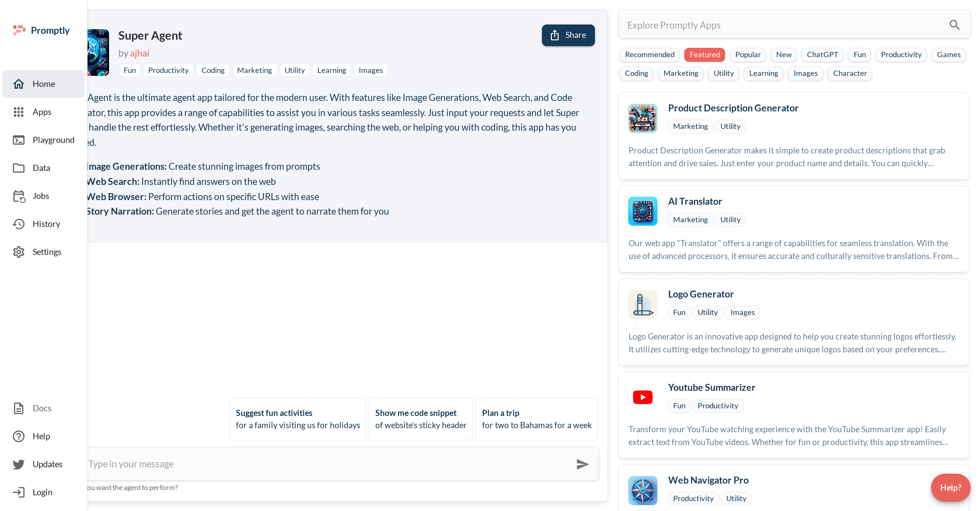Image resolution: width=980 pixels, height=511 pixels.
Task: Open author link ajhai
Action: pyautogui.click(x=140, y=53)
